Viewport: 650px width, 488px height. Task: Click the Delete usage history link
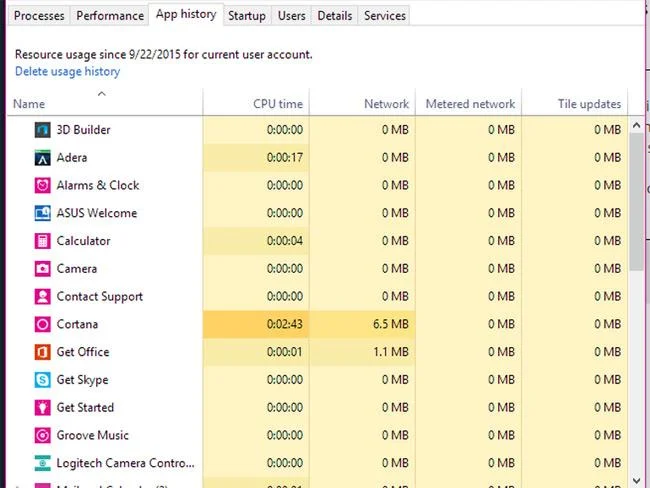[x=68, y=71]
